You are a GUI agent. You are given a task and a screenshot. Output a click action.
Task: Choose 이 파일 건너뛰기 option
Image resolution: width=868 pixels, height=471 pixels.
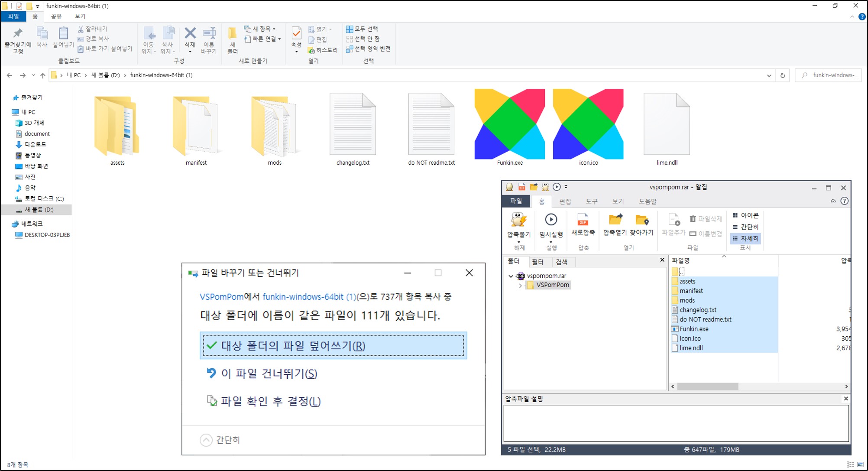point(269,374)
